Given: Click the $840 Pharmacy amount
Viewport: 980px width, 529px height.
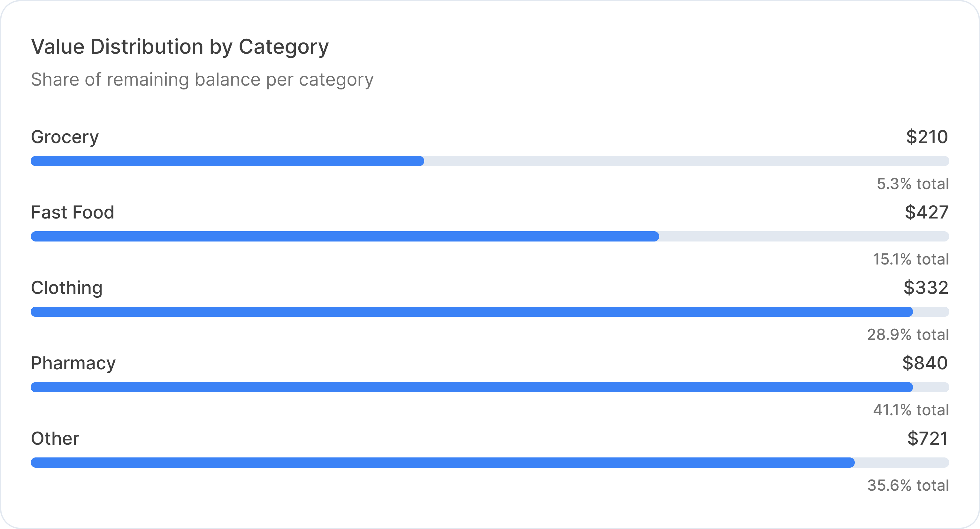Looking at the screenshot, I should (925, 363).
